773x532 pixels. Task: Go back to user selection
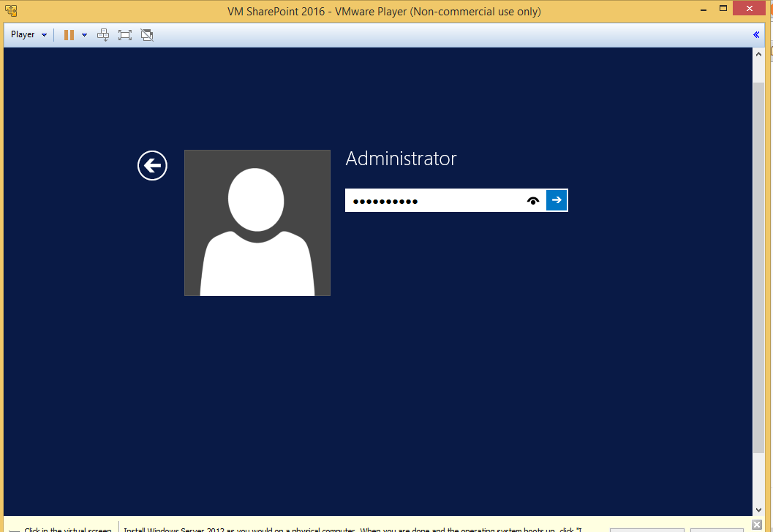click(x=152, y=165)
